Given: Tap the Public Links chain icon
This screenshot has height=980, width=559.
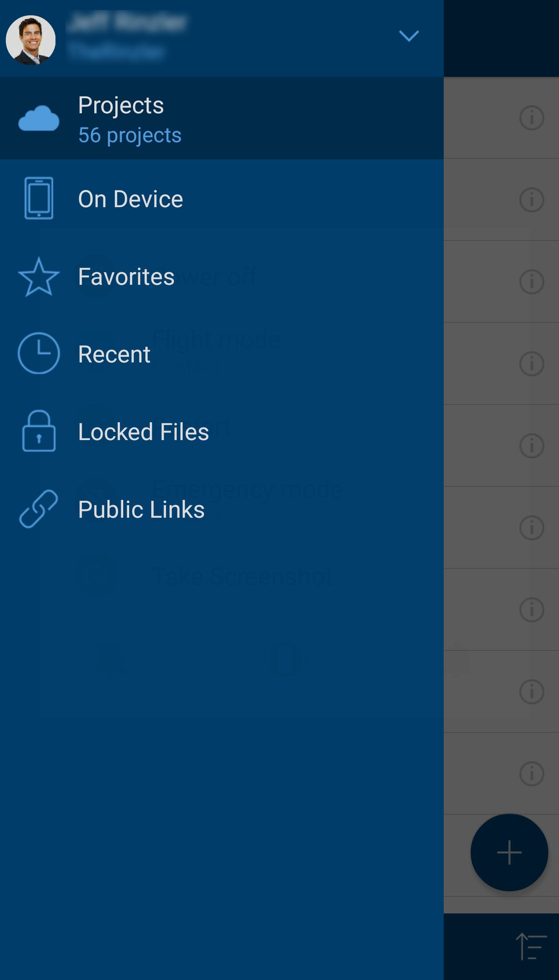Looking at the screenshot, I should click(x=39, y=509).
